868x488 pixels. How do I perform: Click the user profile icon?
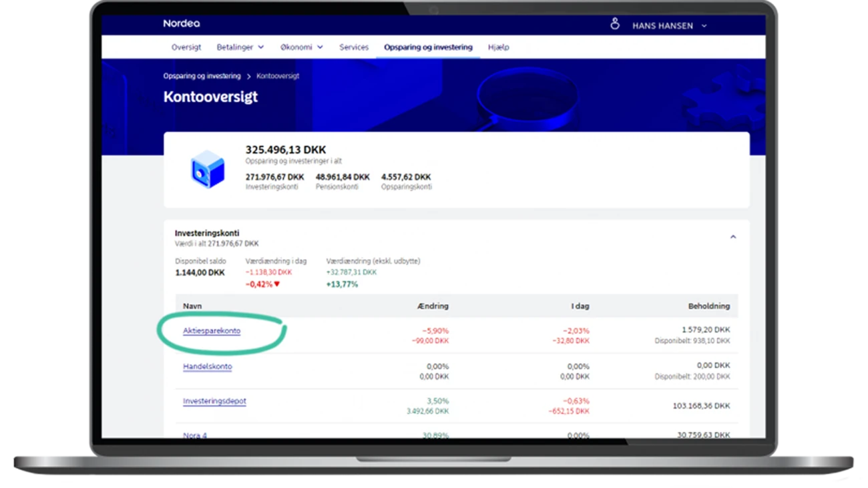click(x=615, y=25)
